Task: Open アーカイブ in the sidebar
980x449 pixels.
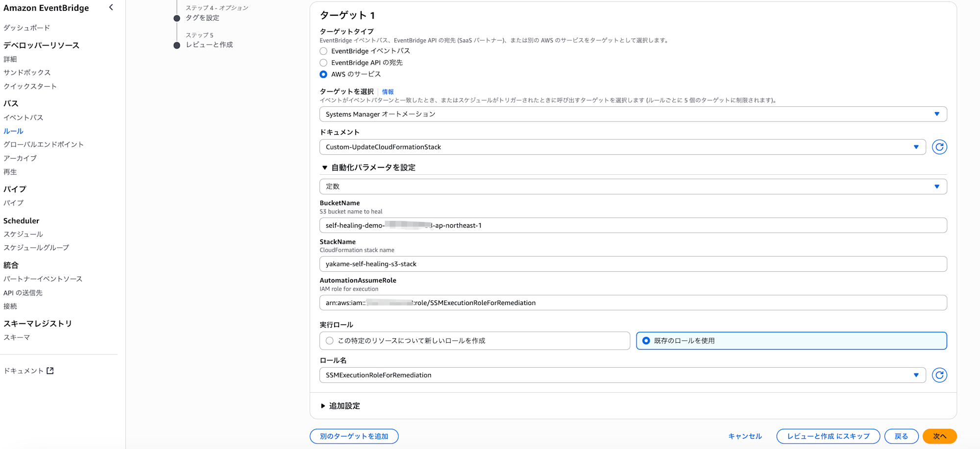Action: (x=20, y=158)
